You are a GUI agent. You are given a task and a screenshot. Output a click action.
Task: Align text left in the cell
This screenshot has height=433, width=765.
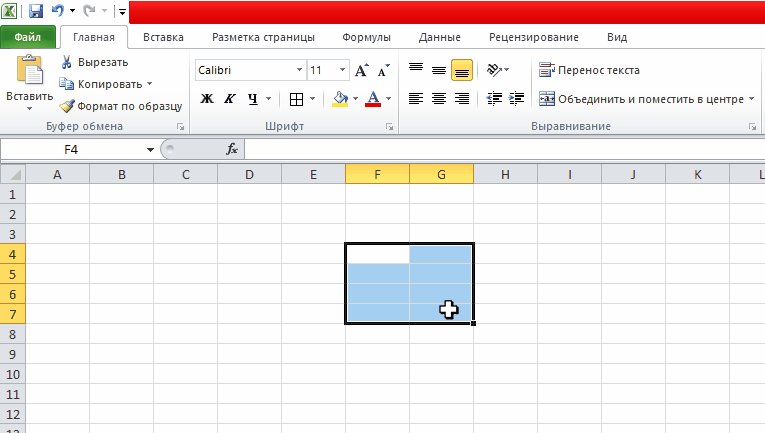coord(416,99)
